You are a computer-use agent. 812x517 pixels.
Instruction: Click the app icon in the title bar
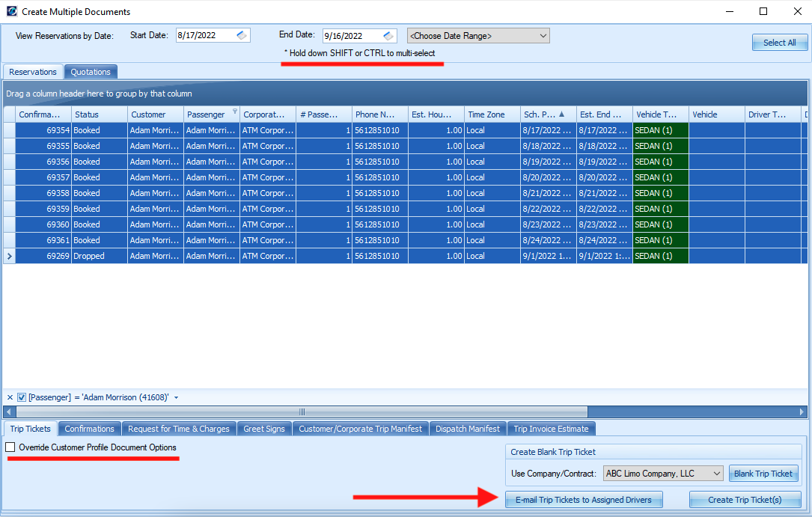point(12,11)
